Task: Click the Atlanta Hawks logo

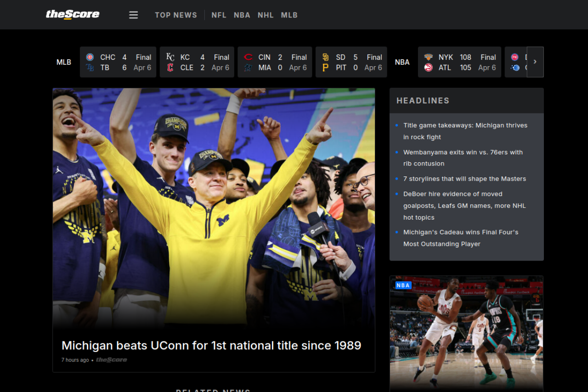Action: point(428,67)
